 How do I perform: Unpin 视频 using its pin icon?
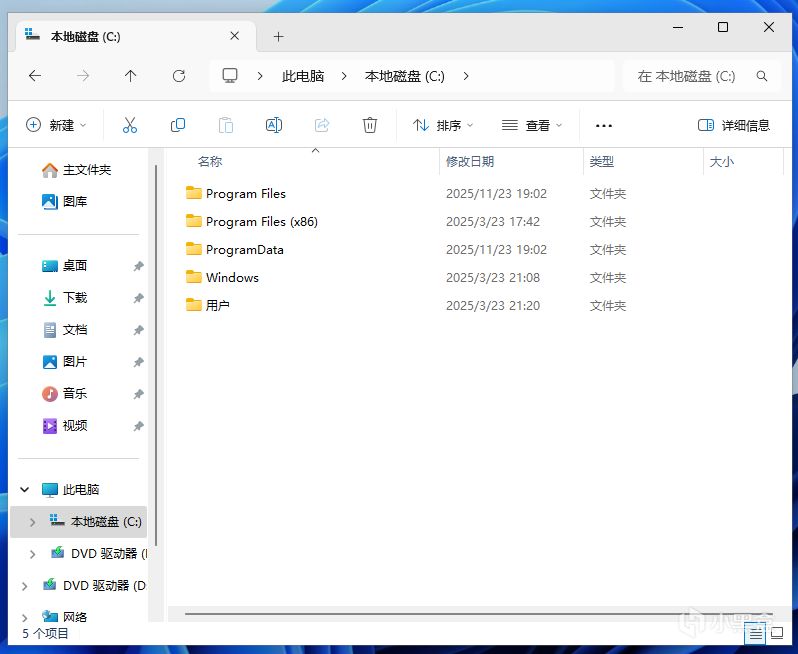(x=138, y=426)
